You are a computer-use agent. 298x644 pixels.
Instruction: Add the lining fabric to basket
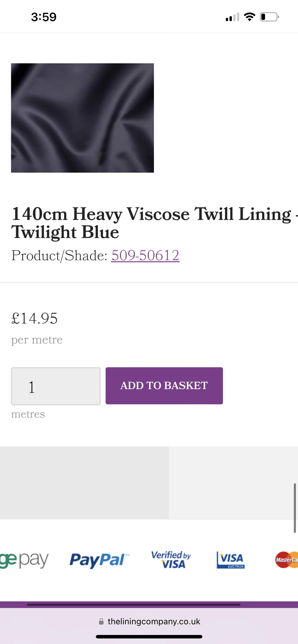point(164,386)
